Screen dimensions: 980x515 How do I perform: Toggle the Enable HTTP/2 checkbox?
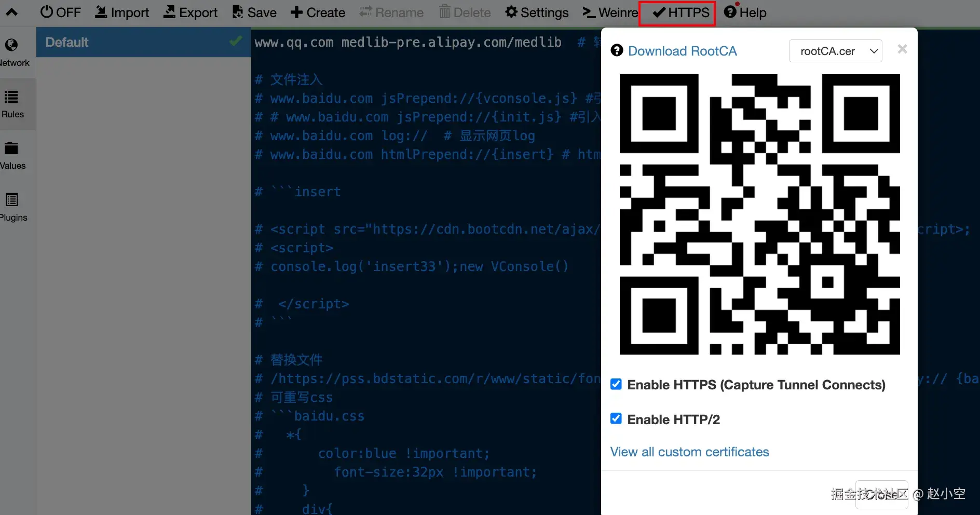[x=616, y=418]
